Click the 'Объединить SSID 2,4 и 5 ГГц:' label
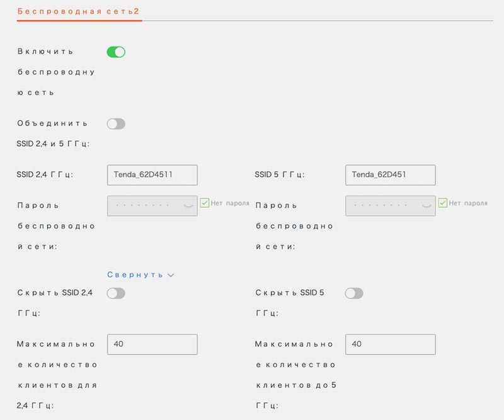The height and width of the screenshot is (420, 504). pyautogui.click(x=54, y=133)
